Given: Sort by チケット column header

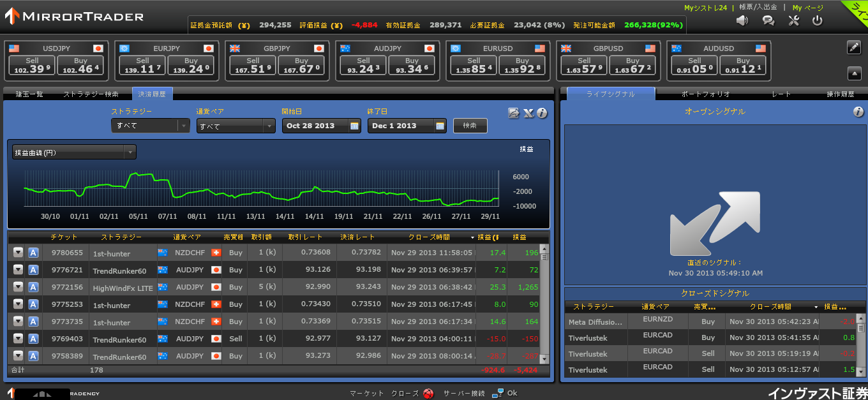Looking at the screenshot, I should pos(64,237).
